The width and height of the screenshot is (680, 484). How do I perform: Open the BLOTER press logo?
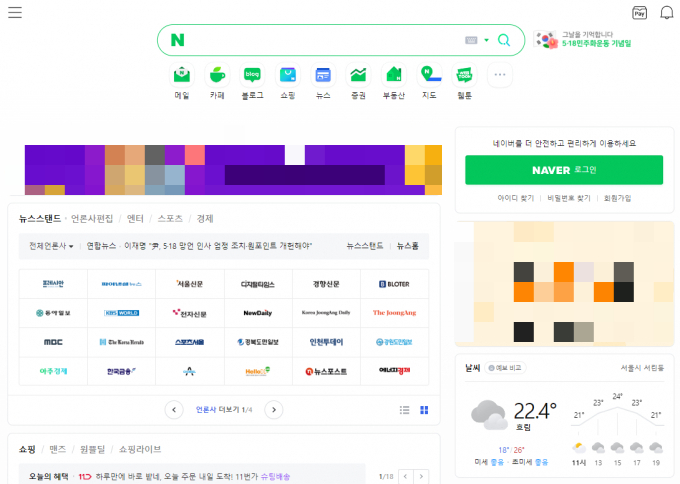(394, 284)
